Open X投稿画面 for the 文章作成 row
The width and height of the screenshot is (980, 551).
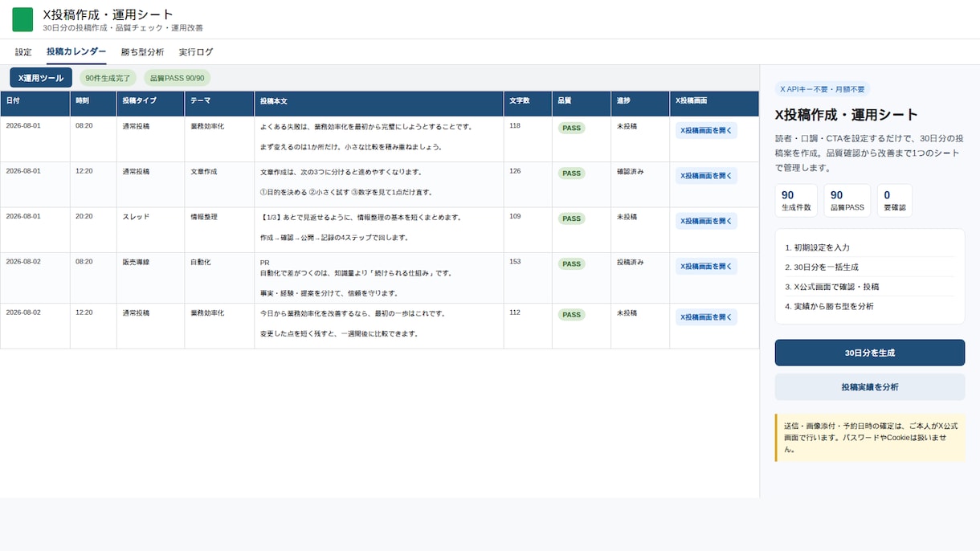coord(706,175)
